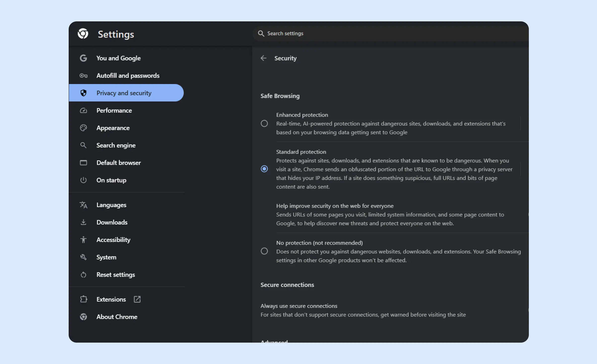597x364 pixels.
Task: Click the speedometer Performance icon
Action: click(x=83, y=110)
